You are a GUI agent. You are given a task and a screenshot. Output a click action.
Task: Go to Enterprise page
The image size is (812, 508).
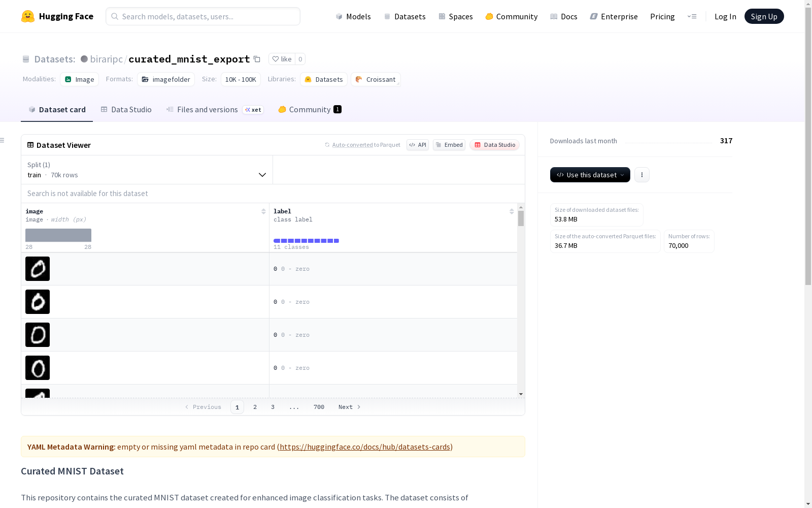(x=614, y=16)
